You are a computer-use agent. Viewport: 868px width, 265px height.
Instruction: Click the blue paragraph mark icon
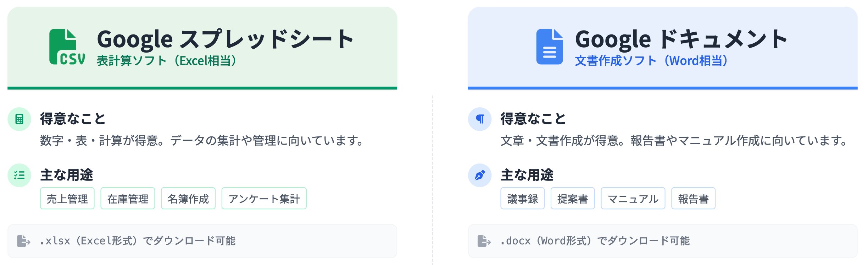[x=480, y=119]
